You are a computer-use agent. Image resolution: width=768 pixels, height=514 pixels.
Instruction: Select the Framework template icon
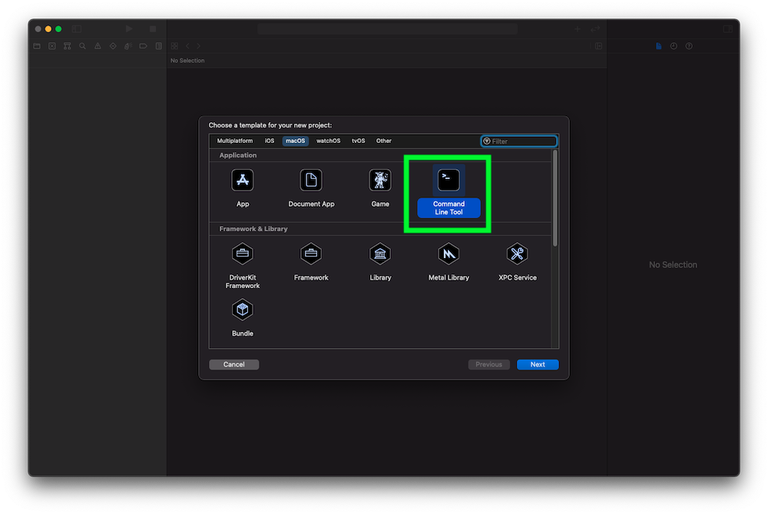coord(311,254)
